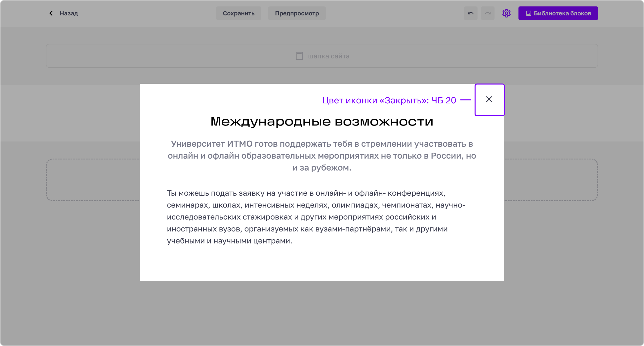
Task: Click the paragraph starting Ты можешь подать заявку
Action: [316, 217]
